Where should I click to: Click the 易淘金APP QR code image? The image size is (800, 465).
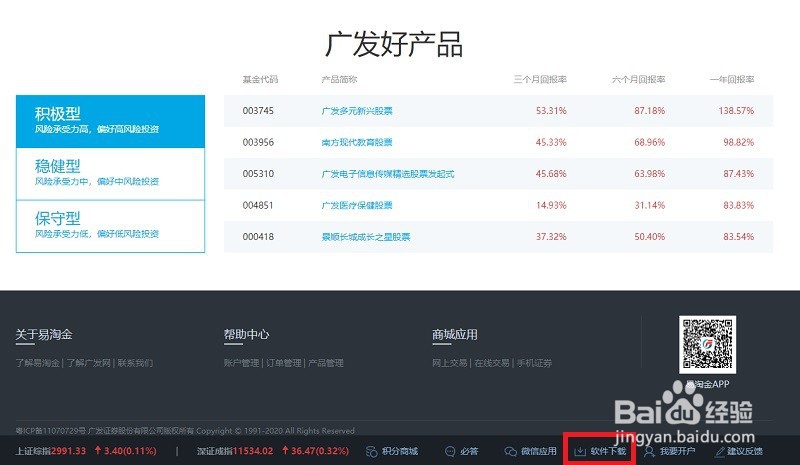(x=707, y=344)
